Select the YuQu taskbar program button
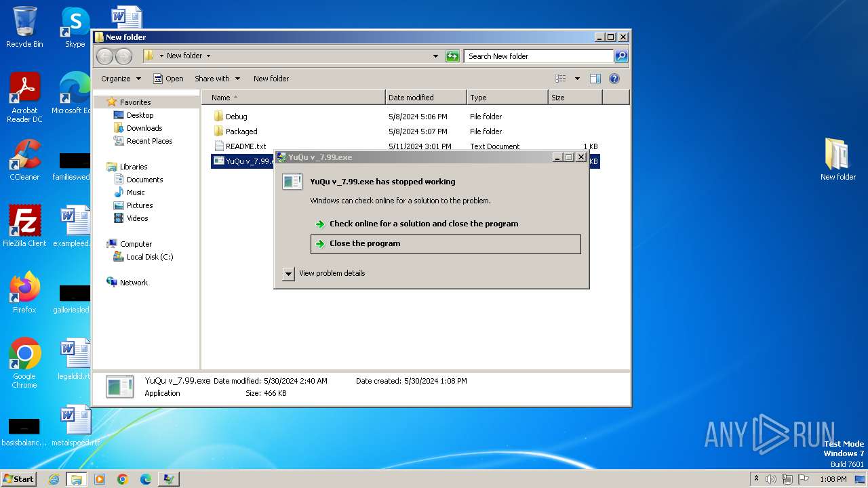Image resolution: width=868 pixels, height=488 pixels. (169, 479)
